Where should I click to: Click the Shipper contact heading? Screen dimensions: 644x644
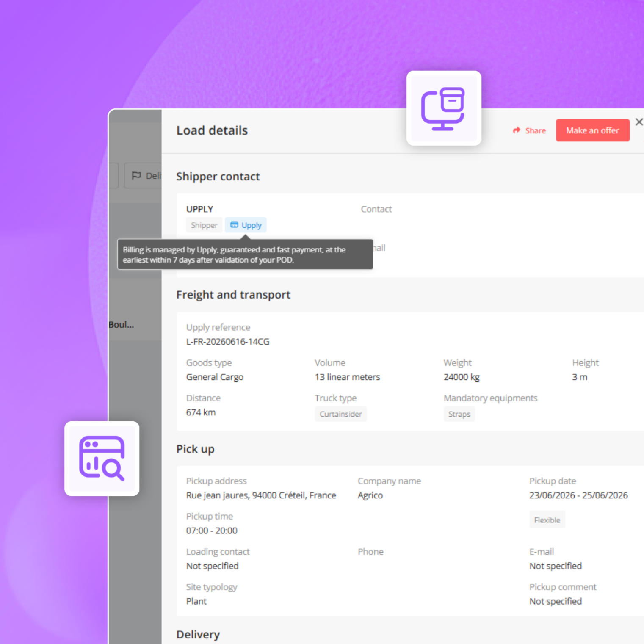click(x=218, y=177)
